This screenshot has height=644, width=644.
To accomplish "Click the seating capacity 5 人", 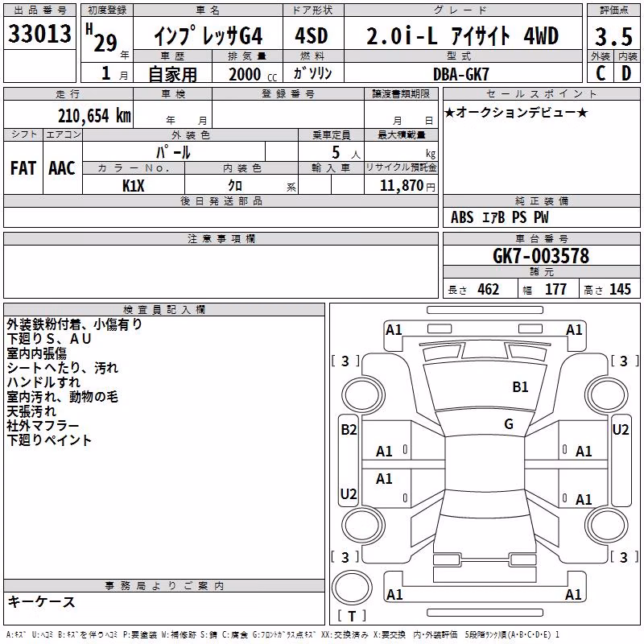I will click(346, 153).
